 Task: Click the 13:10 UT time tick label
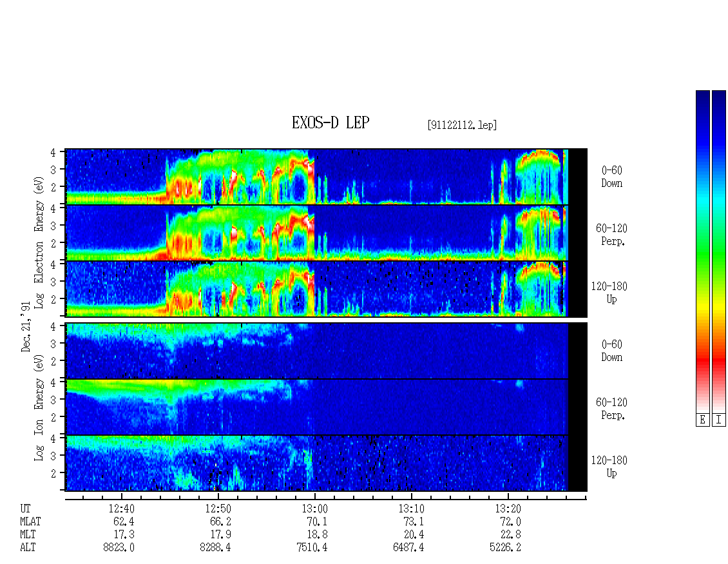point(411,509)
